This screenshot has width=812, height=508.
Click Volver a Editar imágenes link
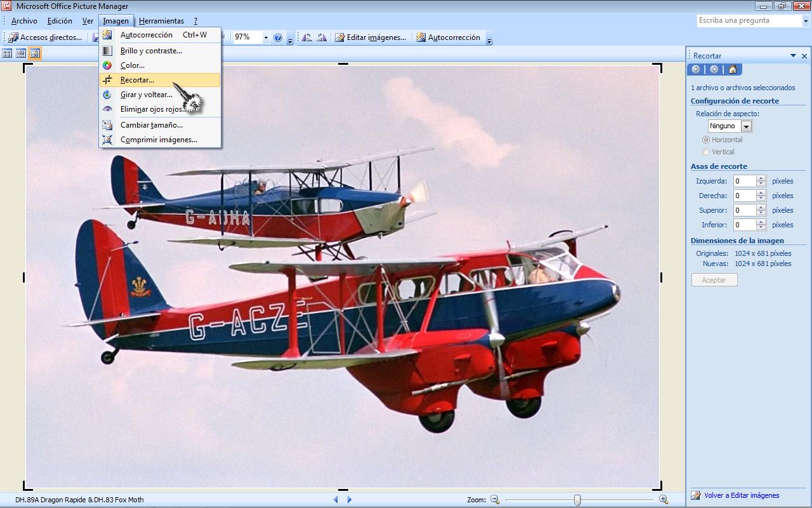tap(742, 495)
